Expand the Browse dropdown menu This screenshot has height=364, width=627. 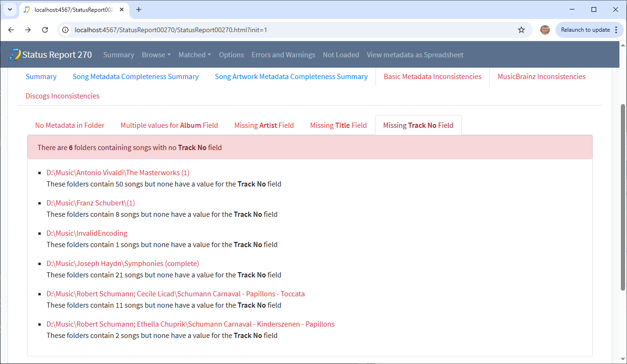coord(156,55)
